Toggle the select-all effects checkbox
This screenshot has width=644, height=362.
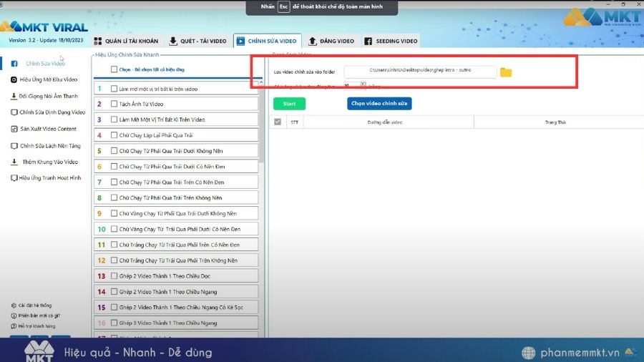tap(114, 69)
